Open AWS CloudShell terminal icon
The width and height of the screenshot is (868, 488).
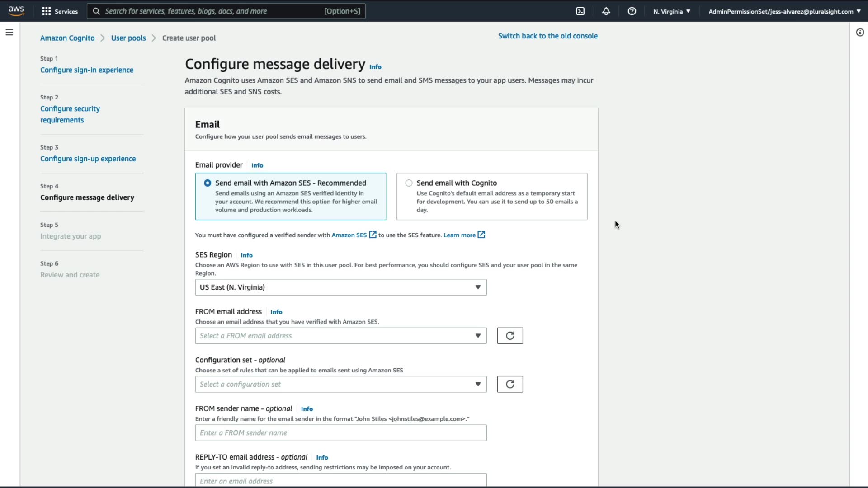coord(580,11)
